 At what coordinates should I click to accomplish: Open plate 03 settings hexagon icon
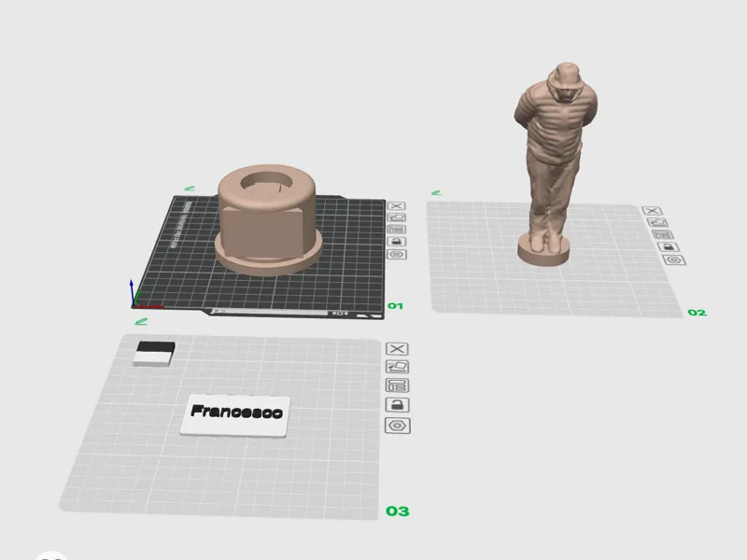tap(398, 426)
